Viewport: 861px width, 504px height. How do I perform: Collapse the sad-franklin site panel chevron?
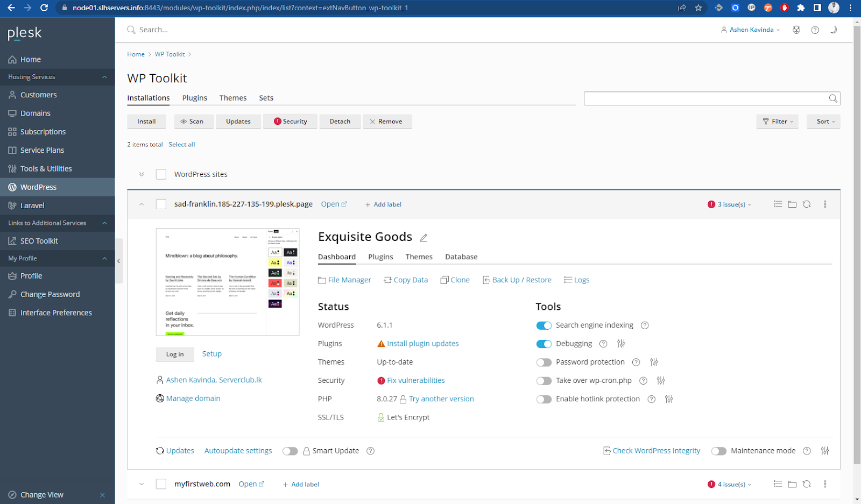point(142,204)
